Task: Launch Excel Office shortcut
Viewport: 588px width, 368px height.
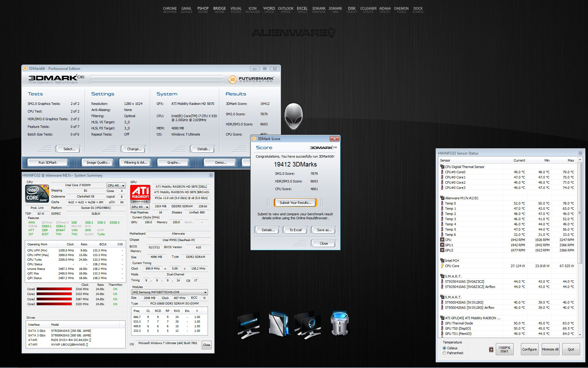Action: pos(302,10)
